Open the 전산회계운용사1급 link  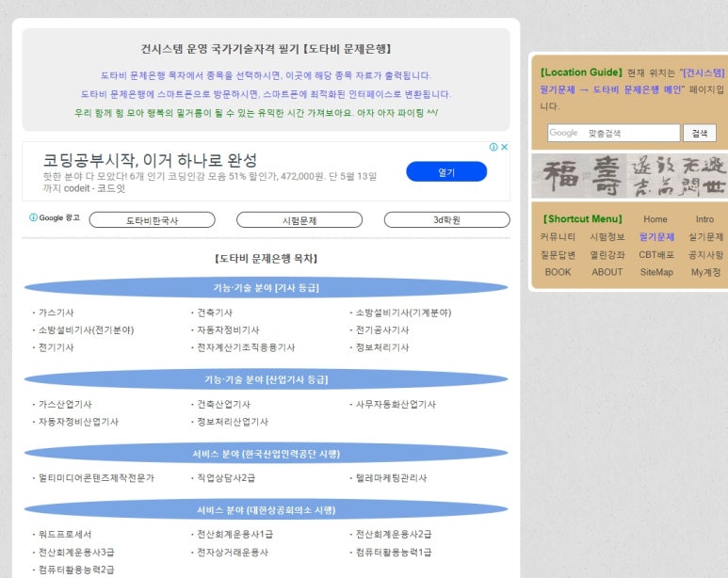click(235, 535)
